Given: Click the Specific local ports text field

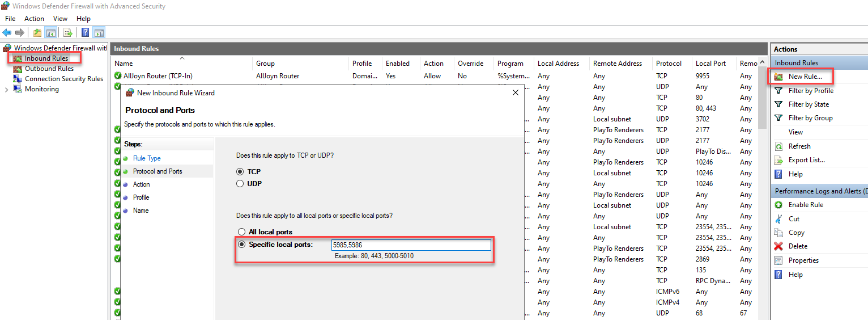Looking at the screenshot, I should 411,245.
